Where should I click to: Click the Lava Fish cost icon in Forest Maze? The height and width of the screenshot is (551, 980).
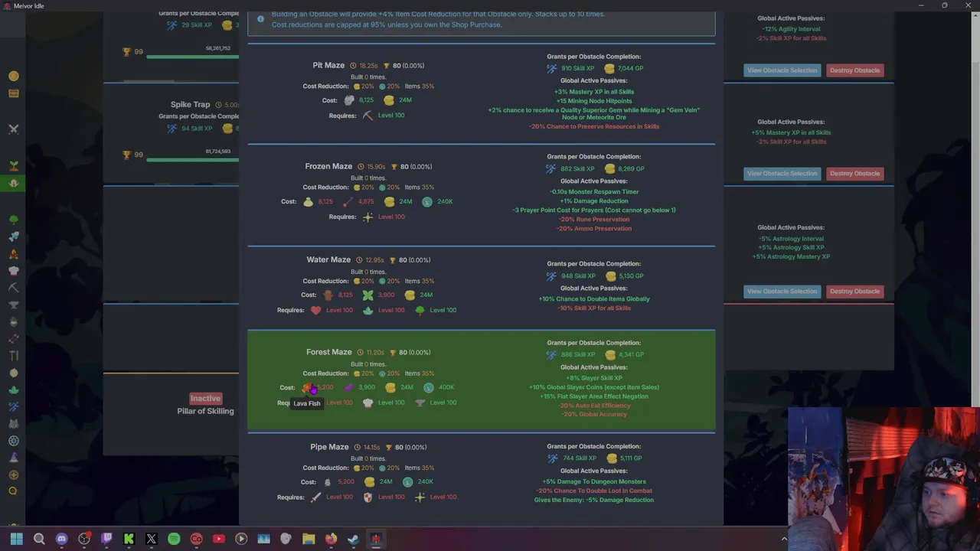click(x=308, y=388)
